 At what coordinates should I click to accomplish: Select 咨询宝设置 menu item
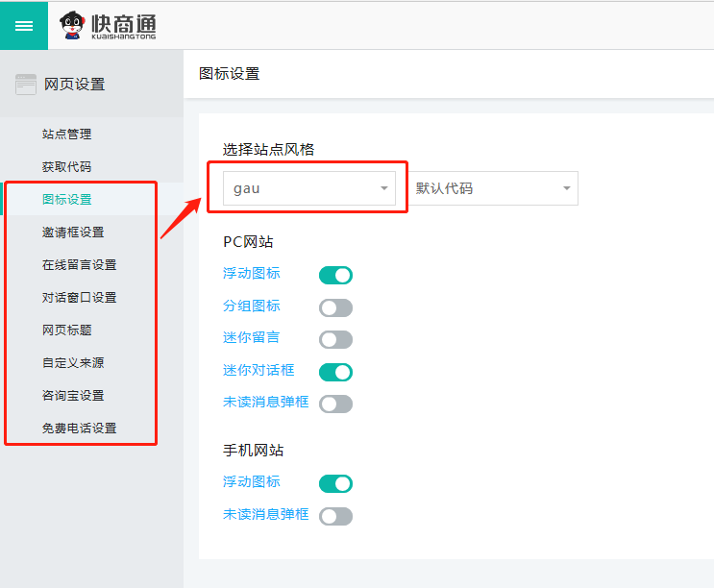[x=73, y=396]
